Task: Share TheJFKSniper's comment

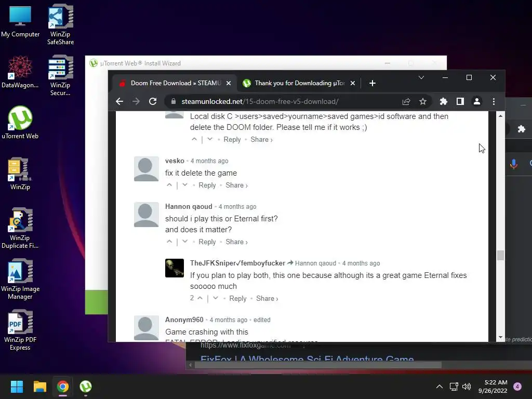Action: coord(267,299)
